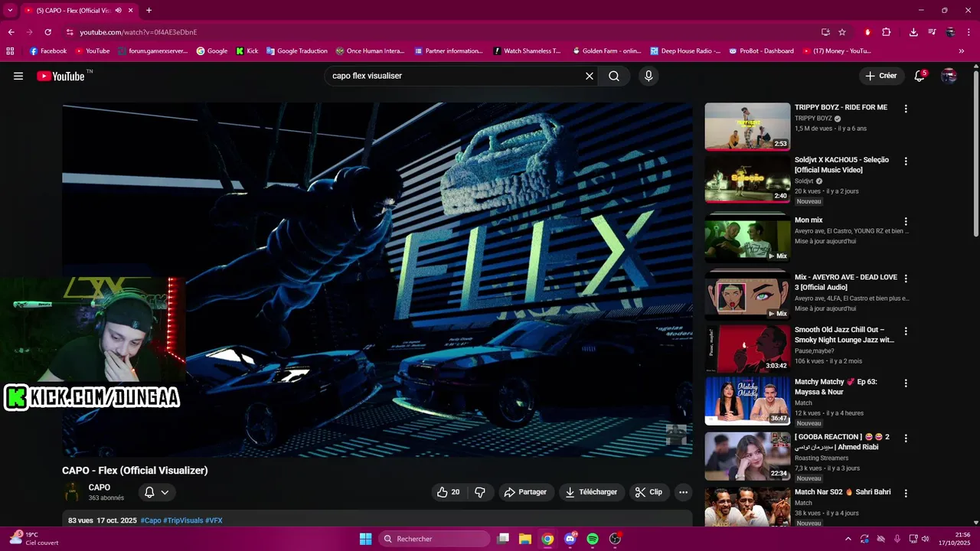980x551 pixels.
Task: Open the YouTube account avatar menu
Action: 949,76
